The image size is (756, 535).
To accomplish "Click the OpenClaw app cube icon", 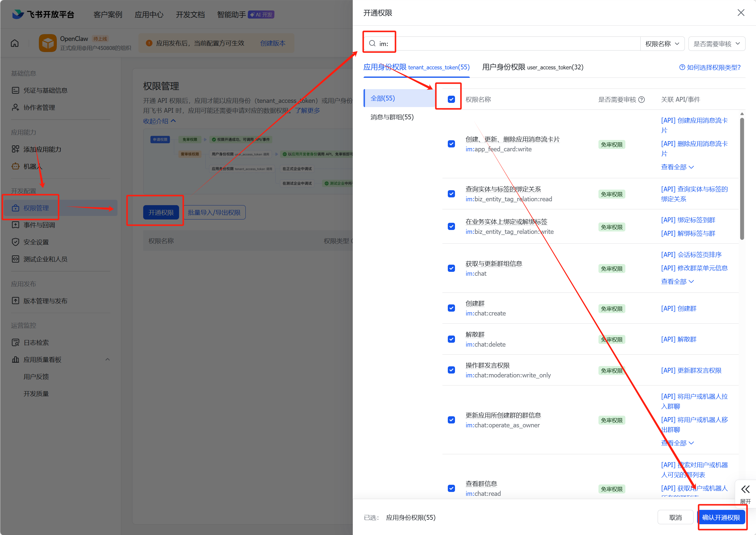I will [48, 43].
